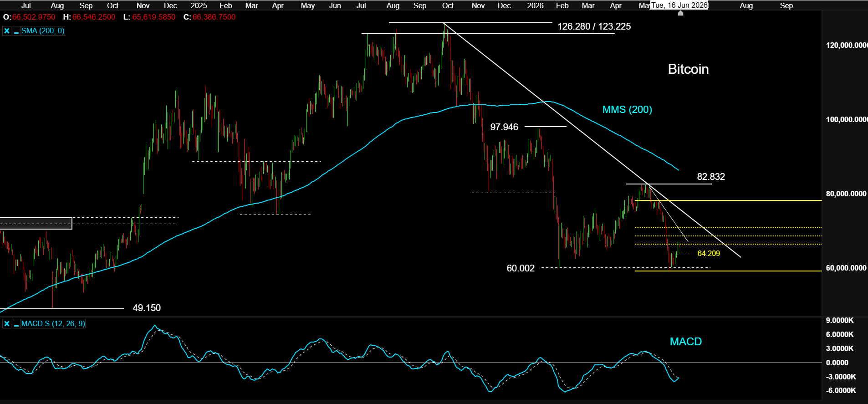
Task: Close the MACD S (12, 26, 9) panel with its X icon
Action: 7,324
